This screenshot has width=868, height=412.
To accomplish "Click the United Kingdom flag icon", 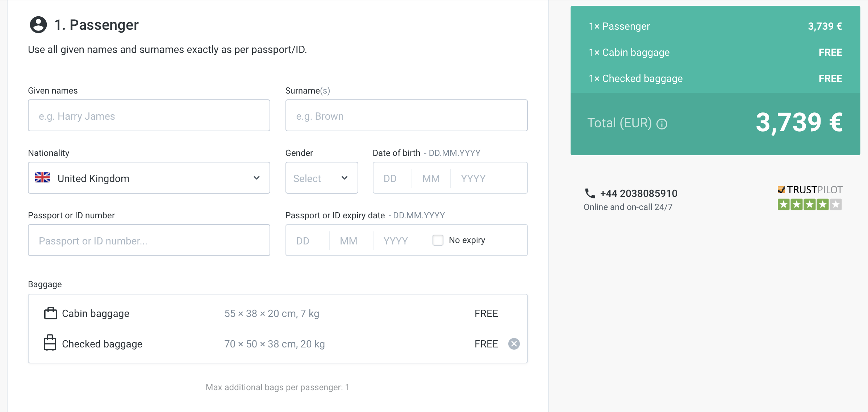I will (42, 177).
